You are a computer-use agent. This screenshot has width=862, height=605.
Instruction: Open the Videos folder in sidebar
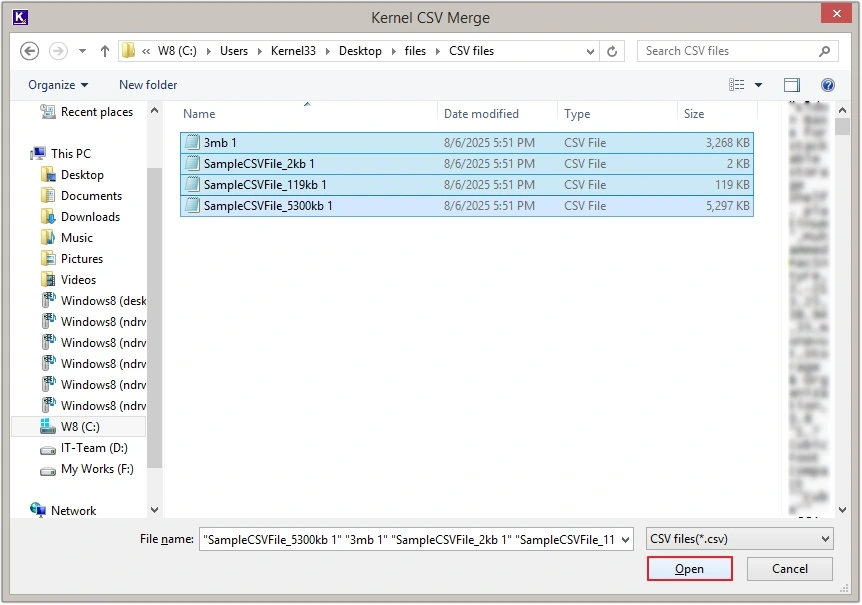pyautogui.click(x=69, y=280)
